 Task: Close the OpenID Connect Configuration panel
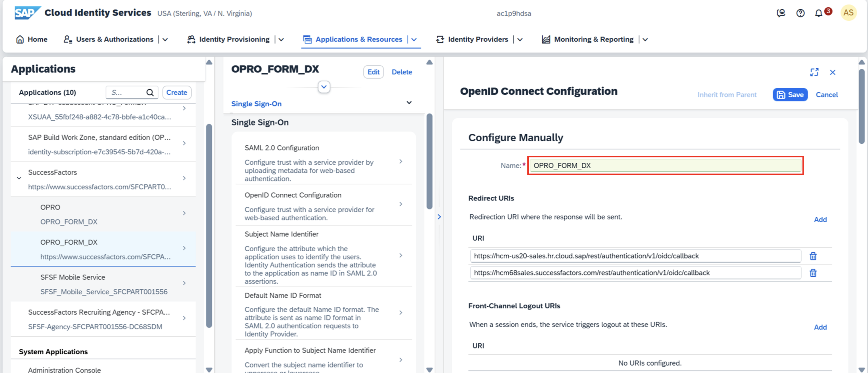point(832,72)
